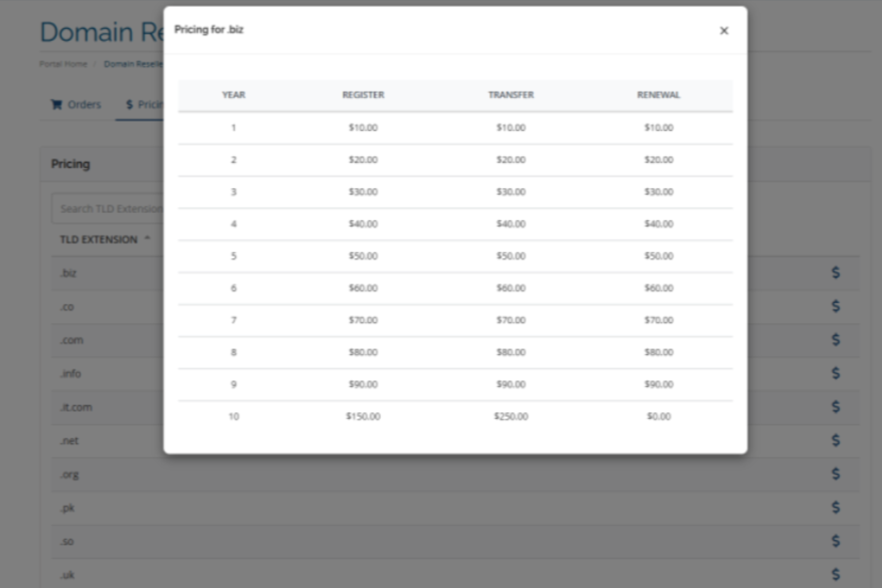Click dollar pricing icon for .info row
882x588 pixels.
pos(835,373)
